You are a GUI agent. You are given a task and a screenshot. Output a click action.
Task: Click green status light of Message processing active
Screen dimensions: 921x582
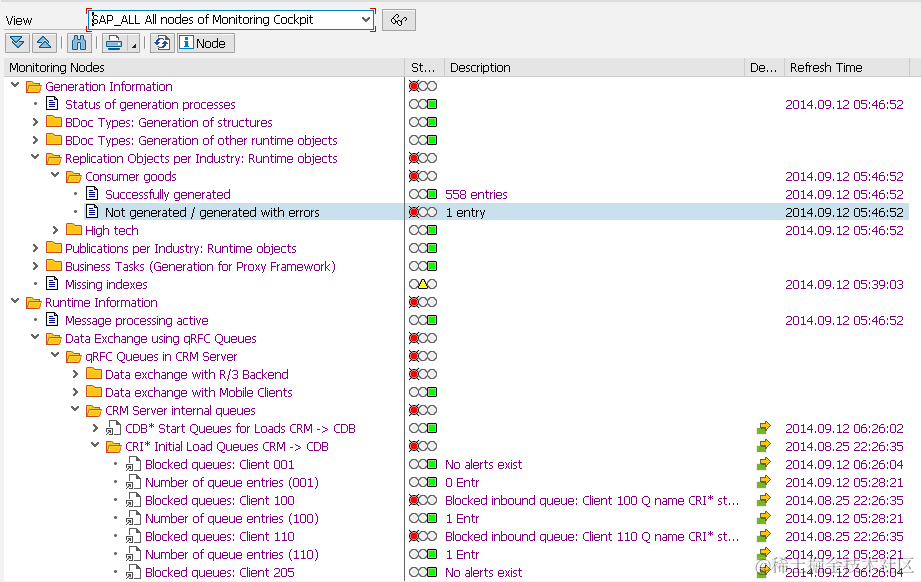coord(432,320)
